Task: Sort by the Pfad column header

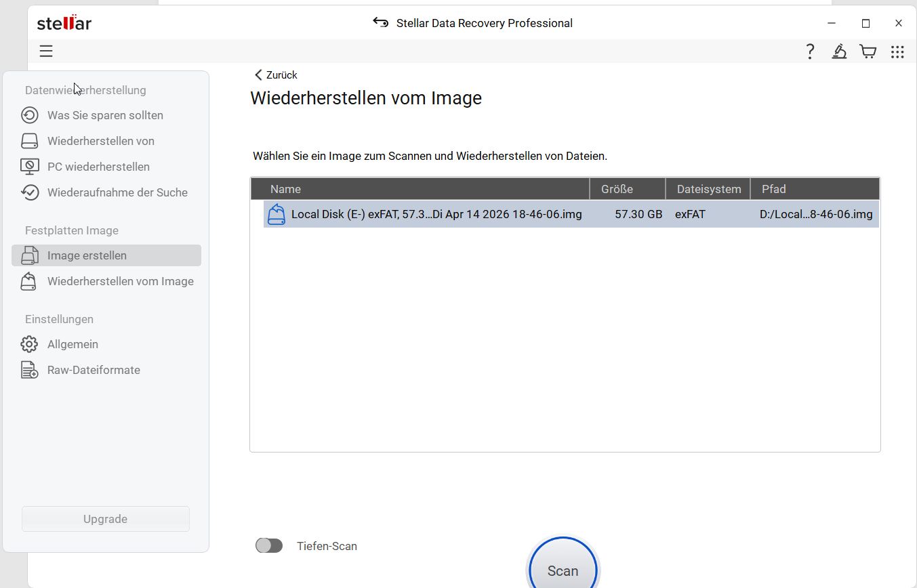Action: pos(815,189)
